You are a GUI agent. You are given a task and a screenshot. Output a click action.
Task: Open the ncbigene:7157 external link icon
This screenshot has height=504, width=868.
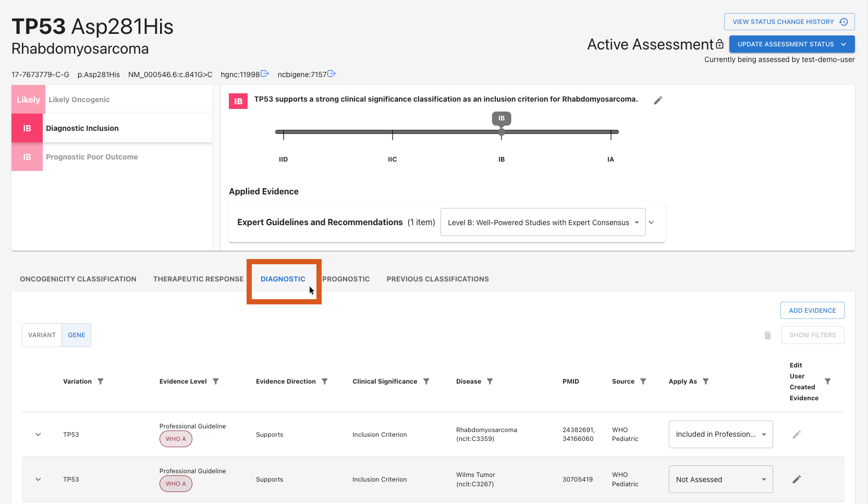332,74
